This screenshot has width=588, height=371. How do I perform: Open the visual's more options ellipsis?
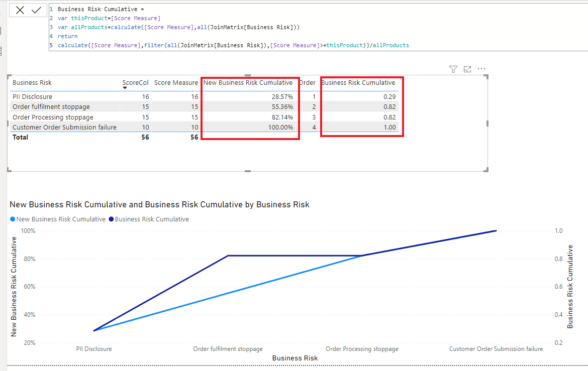point(481,69)
